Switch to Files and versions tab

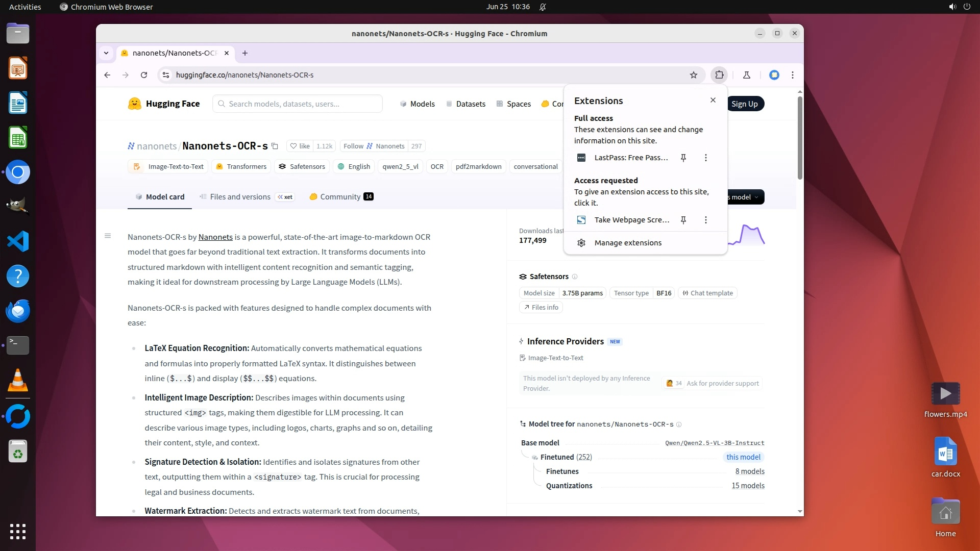(240, 197)
